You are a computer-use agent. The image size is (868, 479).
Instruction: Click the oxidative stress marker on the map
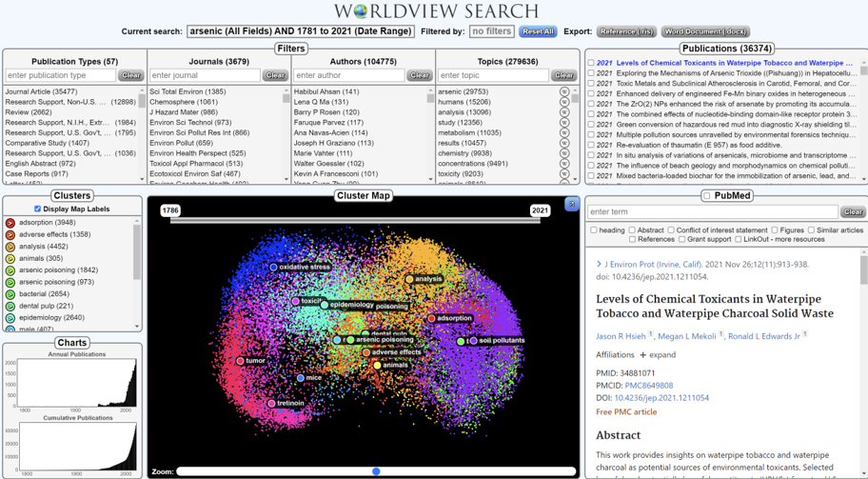click(273, 268)
